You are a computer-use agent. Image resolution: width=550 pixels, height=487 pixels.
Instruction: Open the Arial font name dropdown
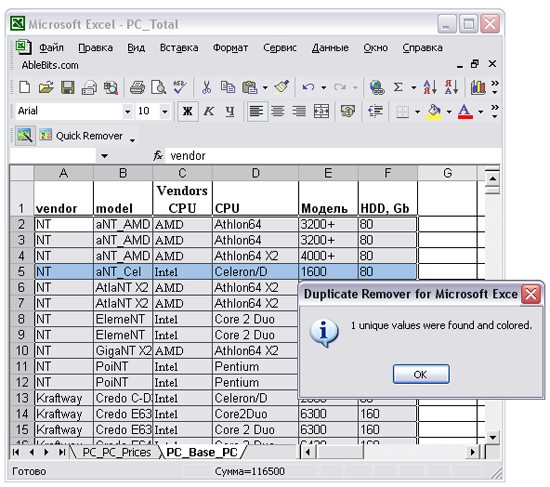(x=128, y=112)
